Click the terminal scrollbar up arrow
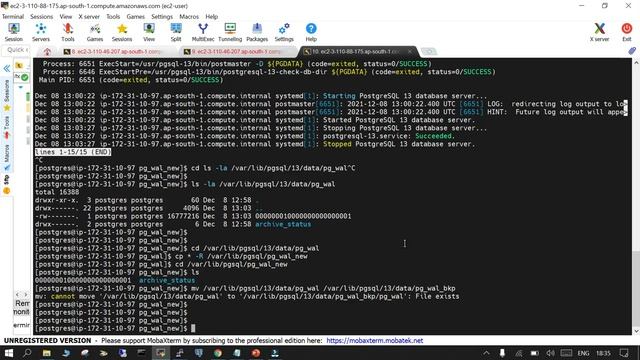The height and width of the screenshot is (360, 640). click(x=636, y=63)
